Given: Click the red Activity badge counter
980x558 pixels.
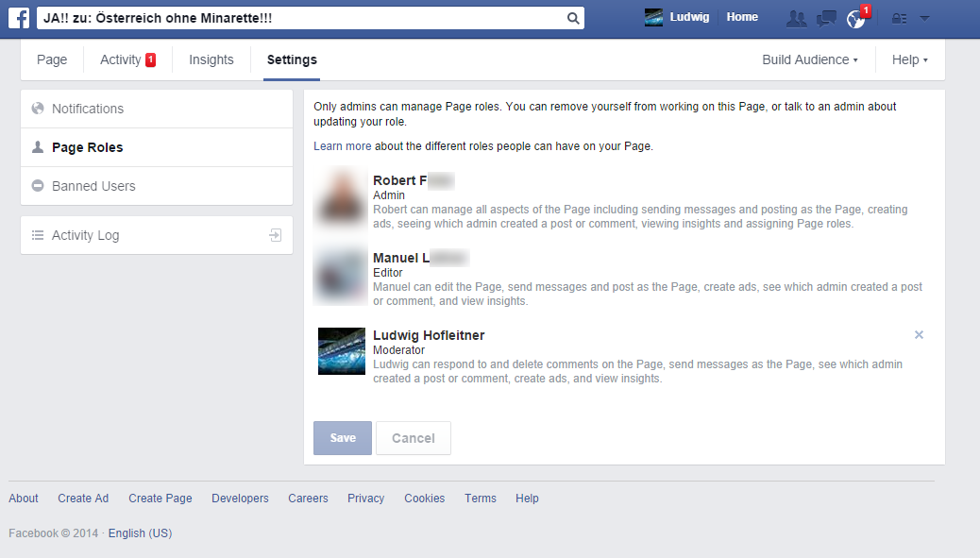Looking at the screenshot, I should tap(151, 59).
